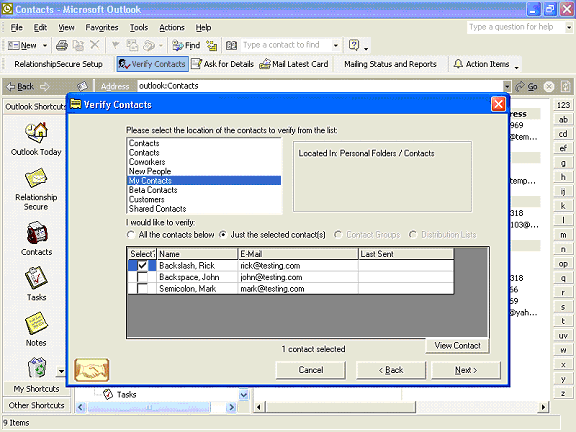576x432 pixels.
Task: Open the Edit menu
Action: pos(40,28)
